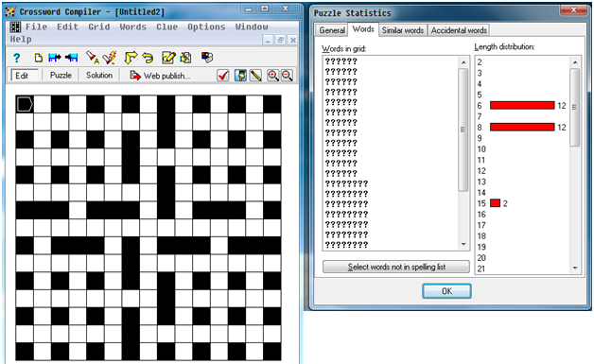Click the blue disk icon with right-pointing arrow
594x364 pixels.
click(55, 58)
